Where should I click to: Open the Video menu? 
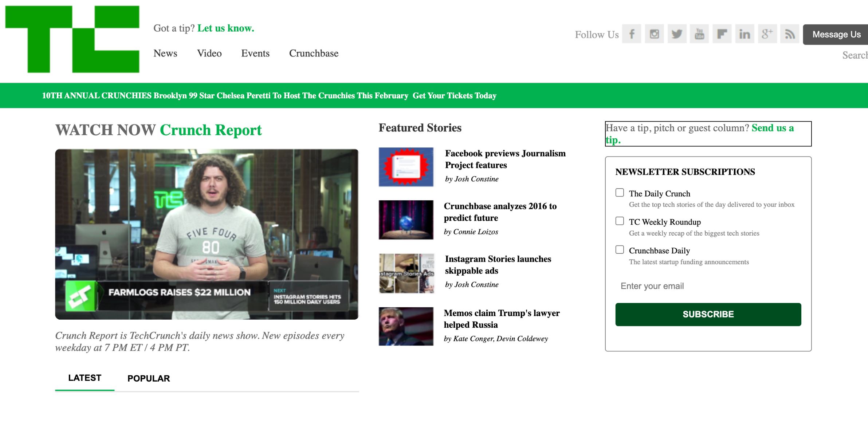(209, 53)
